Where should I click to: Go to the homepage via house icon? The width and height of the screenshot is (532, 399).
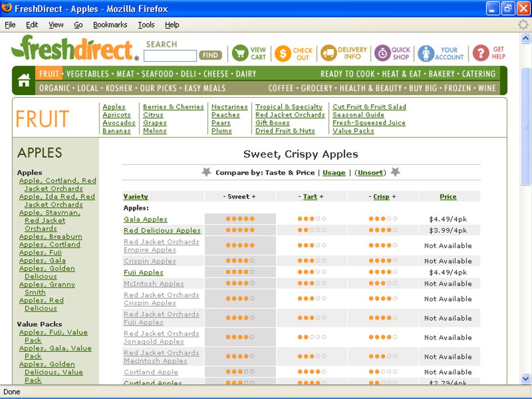click(24, 80)
